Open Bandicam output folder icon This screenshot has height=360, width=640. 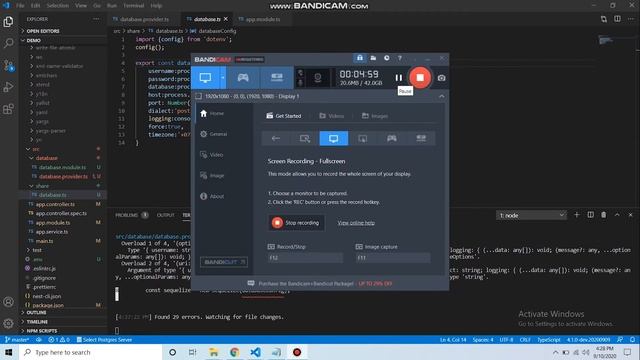[x=373, y=58]
